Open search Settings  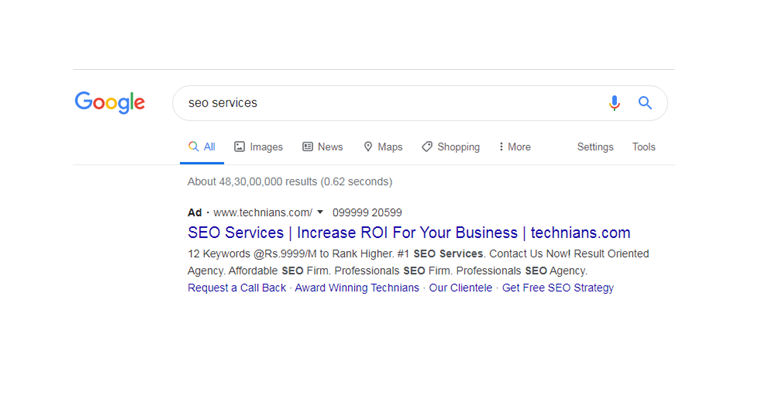tap(595, 147)
